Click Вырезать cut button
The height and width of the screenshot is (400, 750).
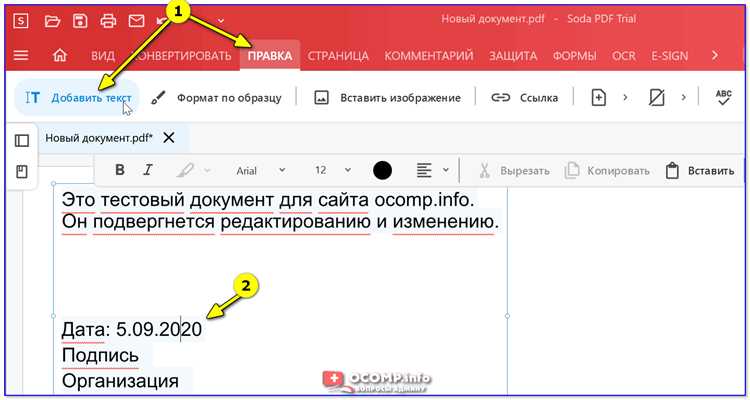click(x=515, y=171)
